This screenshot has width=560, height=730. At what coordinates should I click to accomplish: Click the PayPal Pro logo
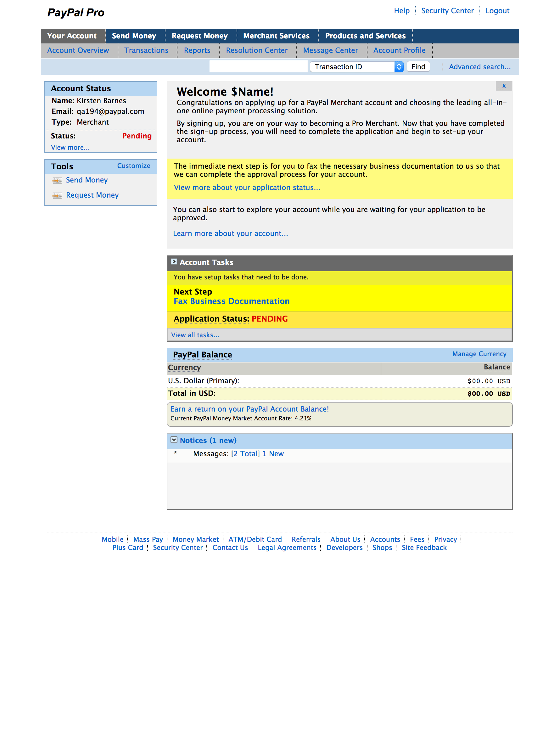[76, 13]
